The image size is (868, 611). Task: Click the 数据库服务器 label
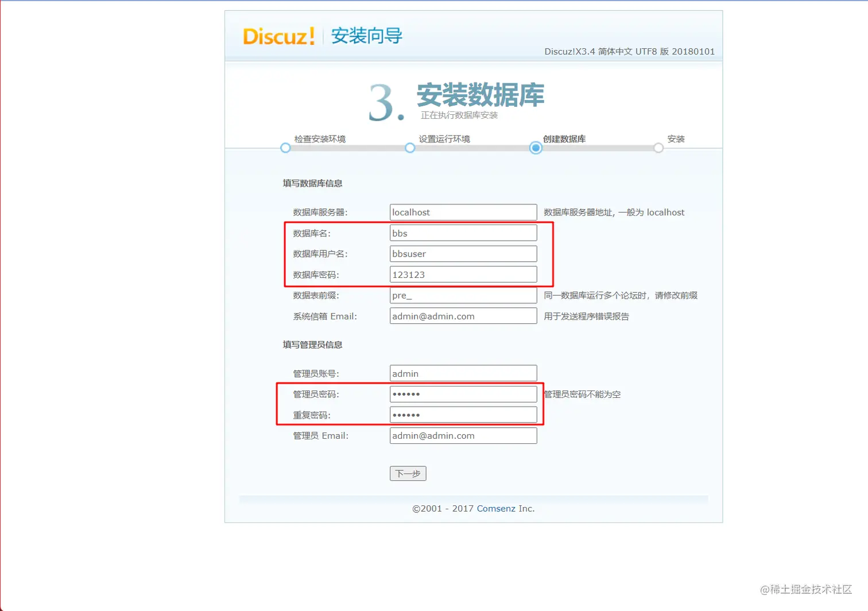pyautogui.click(x=320, y=212)
